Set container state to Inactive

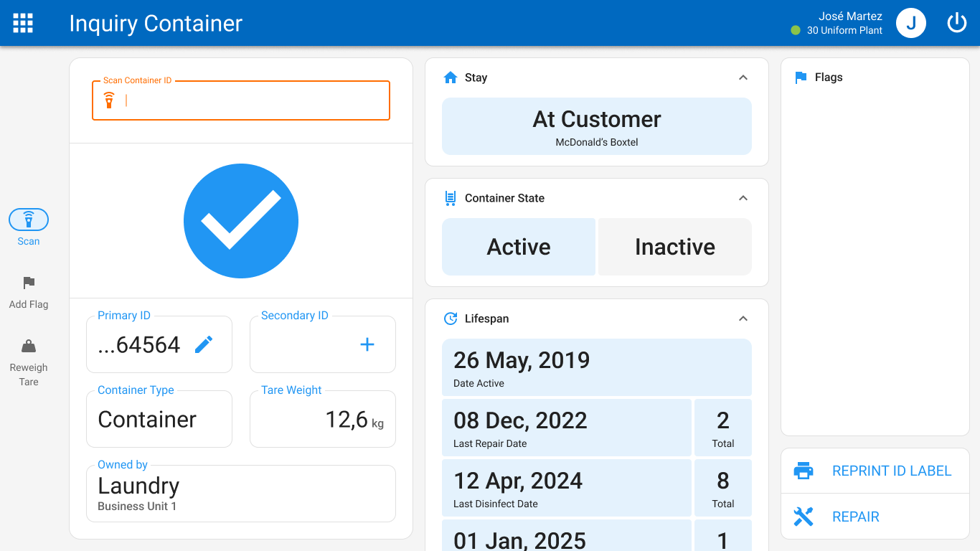click(x=675, y=247)
